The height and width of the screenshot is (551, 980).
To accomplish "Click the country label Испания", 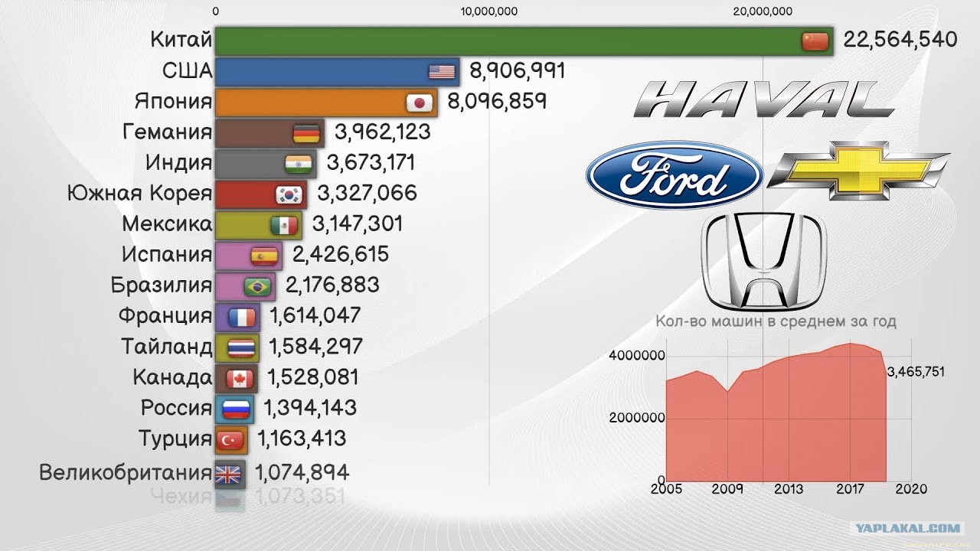I will (x=167, y=255).
